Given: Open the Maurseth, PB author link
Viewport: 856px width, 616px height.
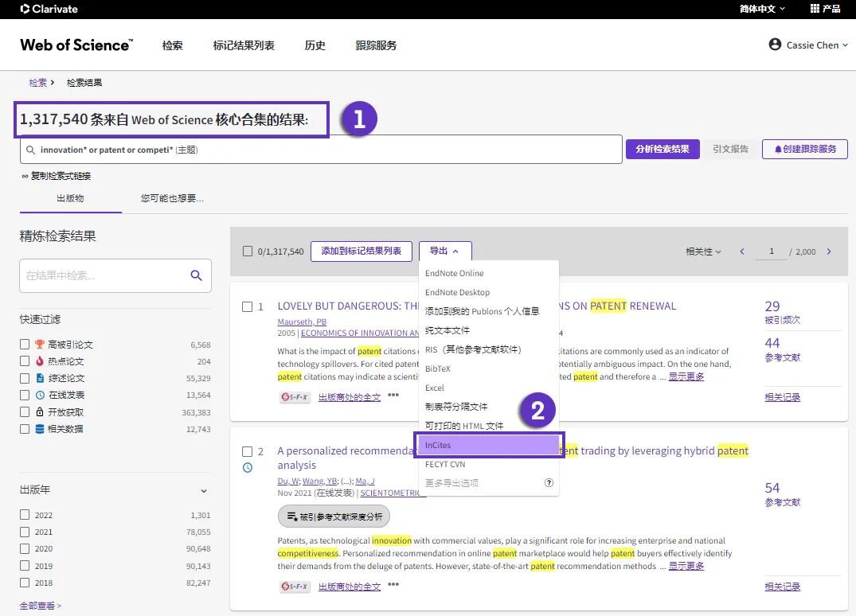Looking at the screenshot, I should tap(302, 322).
